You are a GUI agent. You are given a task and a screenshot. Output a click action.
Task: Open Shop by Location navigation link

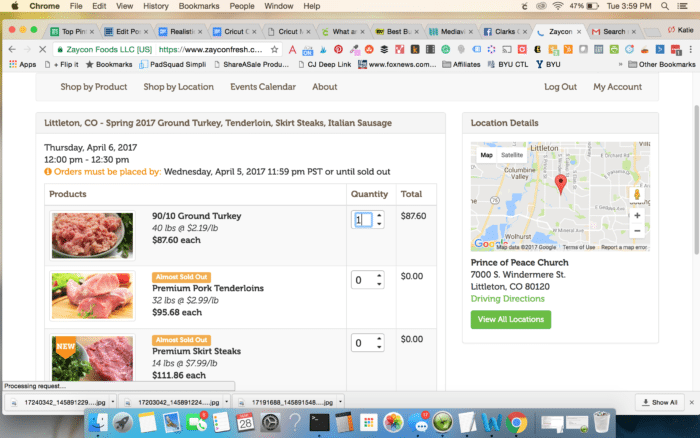pos(178,87)
